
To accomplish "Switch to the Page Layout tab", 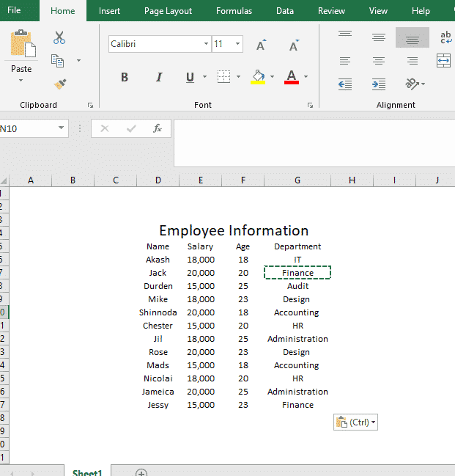I will pyautogui.click(x=168, y=11).
